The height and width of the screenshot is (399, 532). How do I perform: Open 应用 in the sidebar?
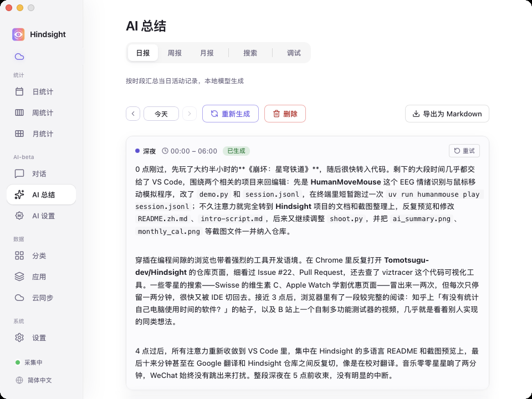coord(42,277)
